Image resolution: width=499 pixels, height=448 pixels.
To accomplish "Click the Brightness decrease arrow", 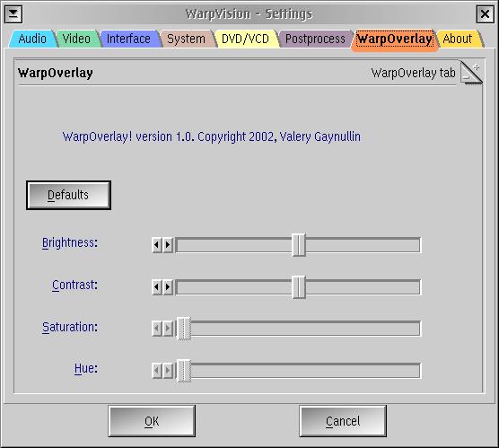I will coord(157,245).
